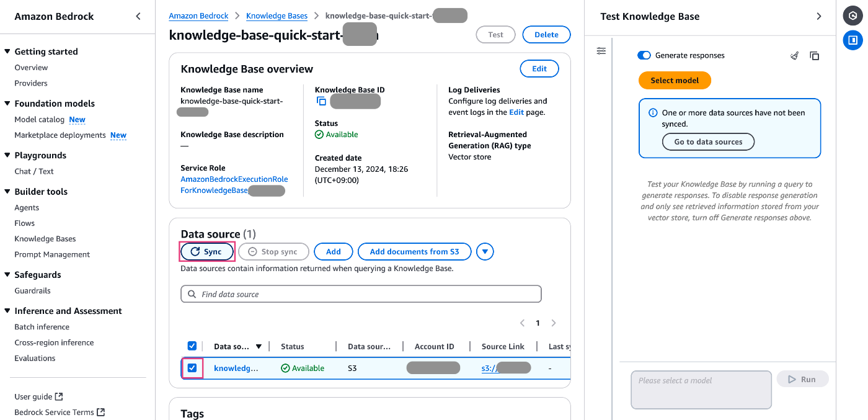Open Marketplace deployments in sidebar
Screen dimensions: 868x420
60,135
